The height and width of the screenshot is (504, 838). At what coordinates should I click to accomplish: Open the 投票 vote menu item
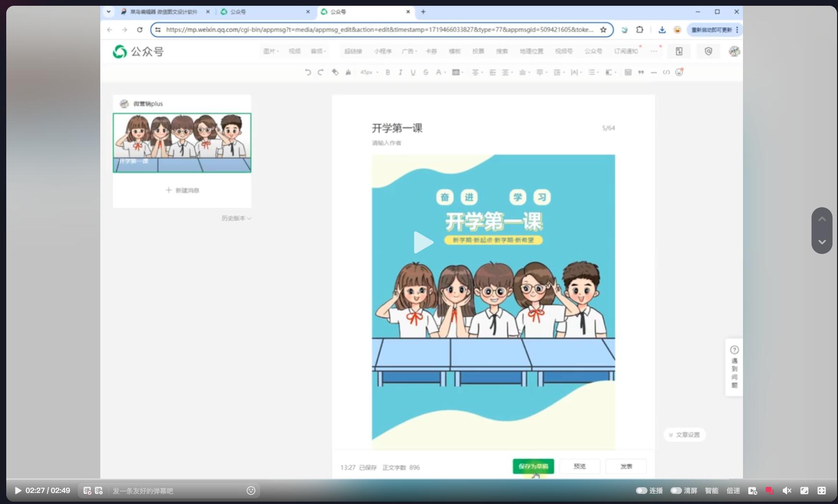pos(478,51)
